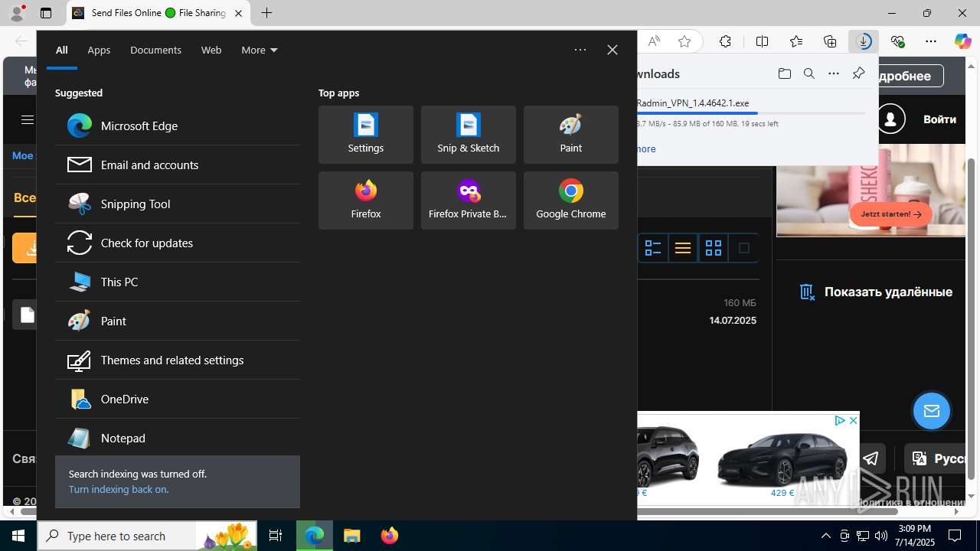Open Edge Collections

tap(830, 41)
